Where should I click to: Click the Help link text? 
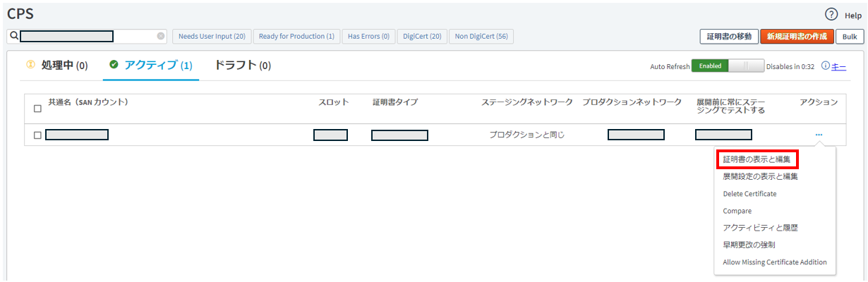tap(853, 16)
